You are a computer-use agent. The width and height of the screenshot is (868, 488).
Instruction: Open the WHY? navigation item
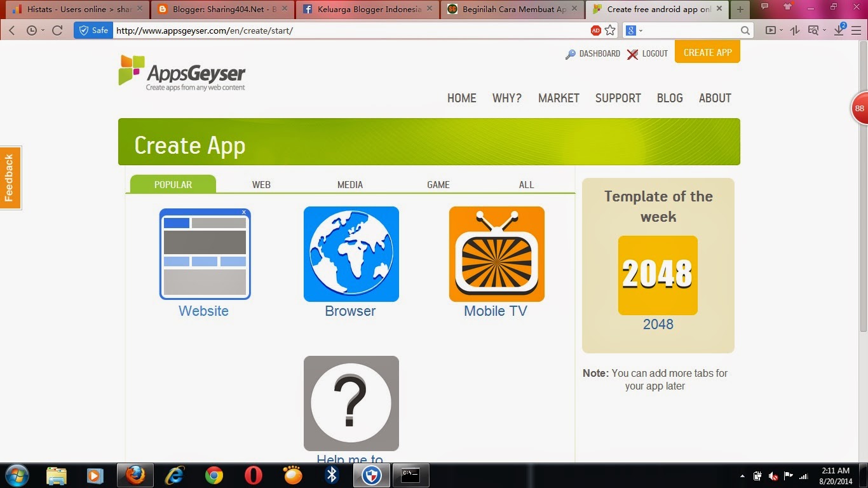pos(507,98)
